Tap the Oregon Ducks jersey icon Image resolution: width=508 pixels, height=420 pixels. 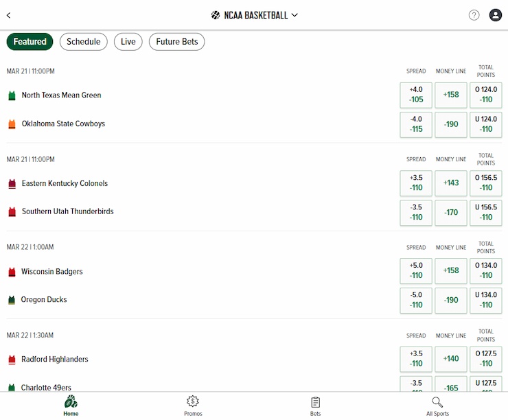pyautogui.click(x=12, y=300)
